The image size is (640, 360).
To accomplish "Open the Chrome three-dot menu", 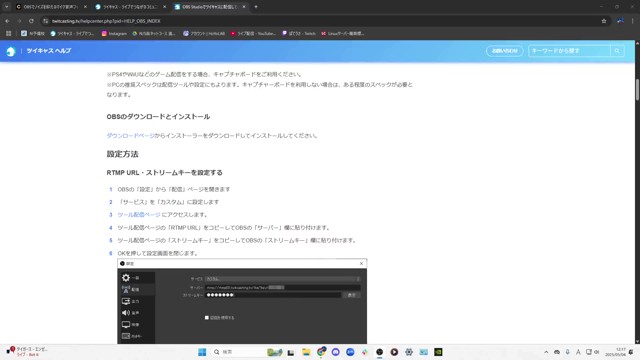I will (632, 21).
